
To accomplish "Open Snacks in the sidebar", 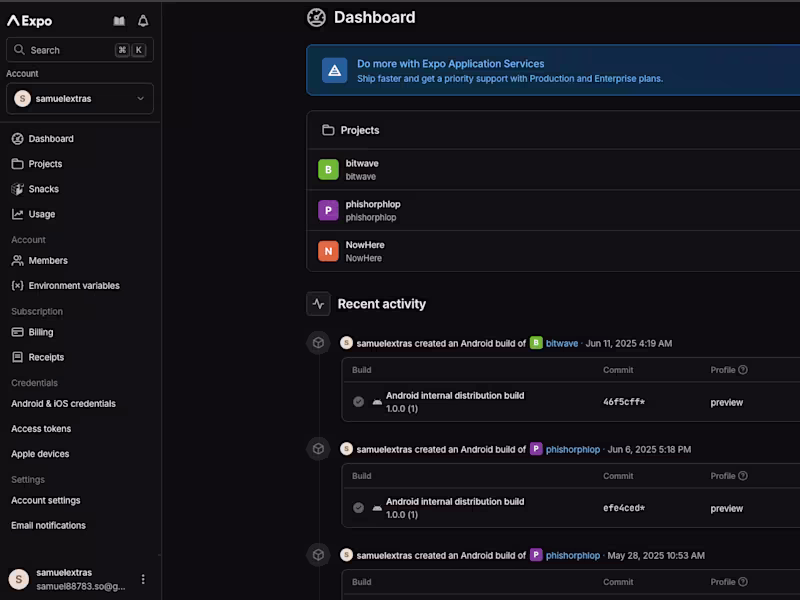I will [x=44, y=189].
